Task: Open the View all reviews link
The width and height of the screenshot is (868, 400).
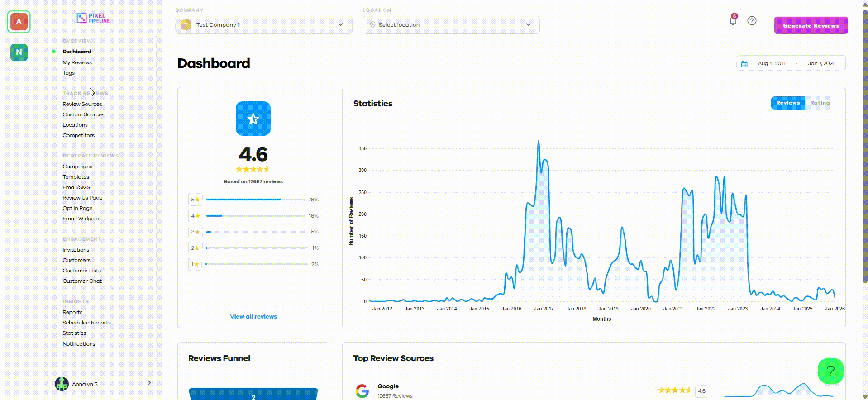Action: coord(253,316)
